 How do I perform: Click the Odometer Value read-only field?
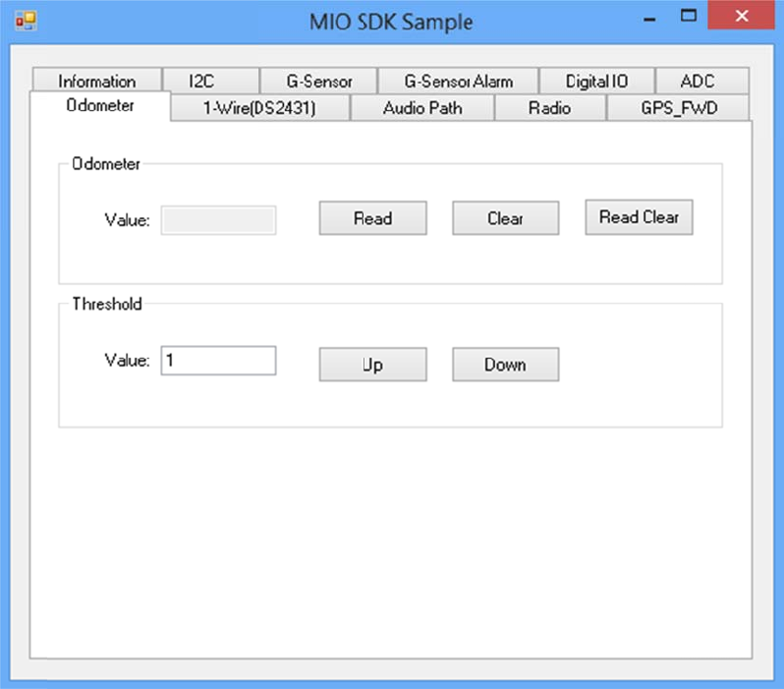[x=218, y=220]
